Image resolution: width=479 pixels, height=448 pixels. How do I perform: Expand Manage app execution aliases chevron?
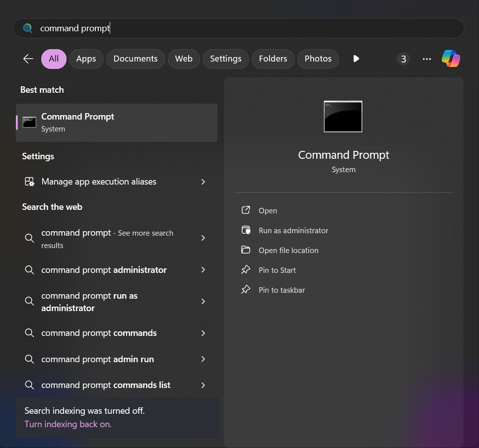point(203,182)
